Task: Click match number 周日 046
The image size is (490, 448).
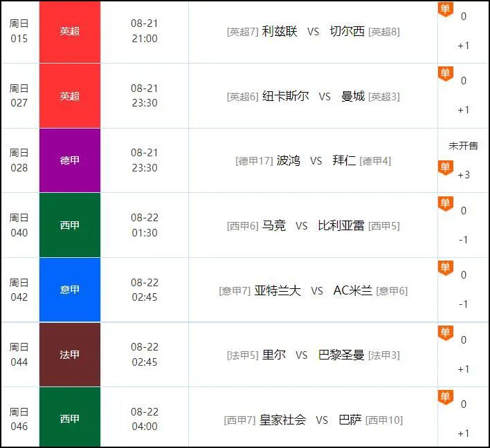Action: [19, 419]
